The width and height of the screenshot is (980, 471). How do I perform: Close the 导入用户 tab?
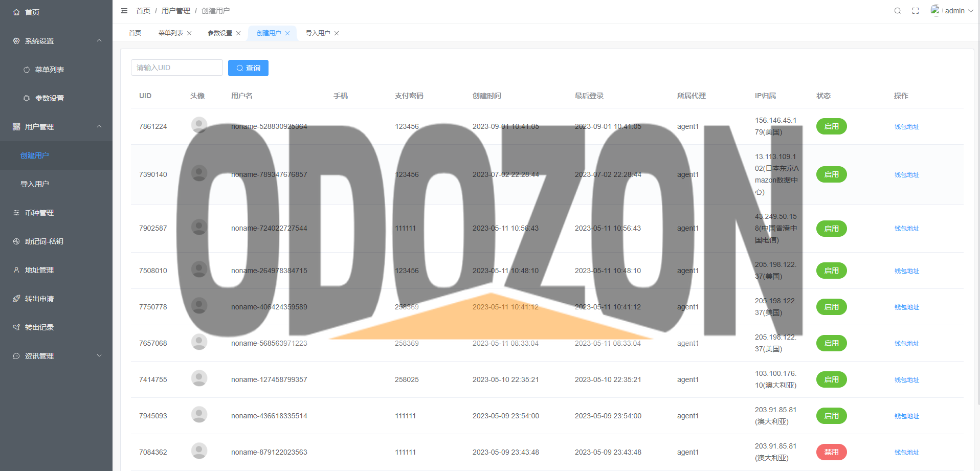(x=337, y=33)
